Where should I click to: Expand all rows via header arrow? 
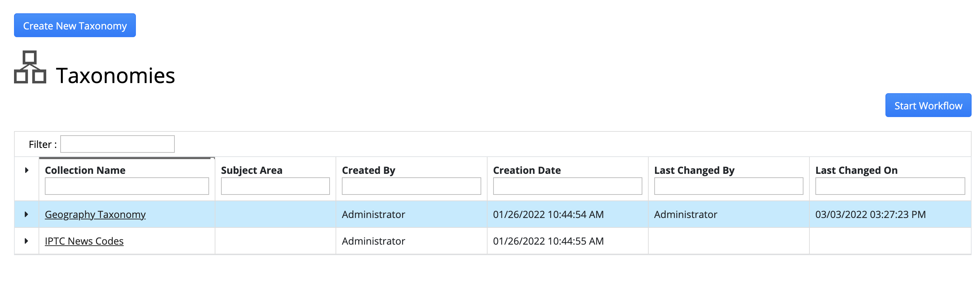pyautogui.click(x=27, y=170)
